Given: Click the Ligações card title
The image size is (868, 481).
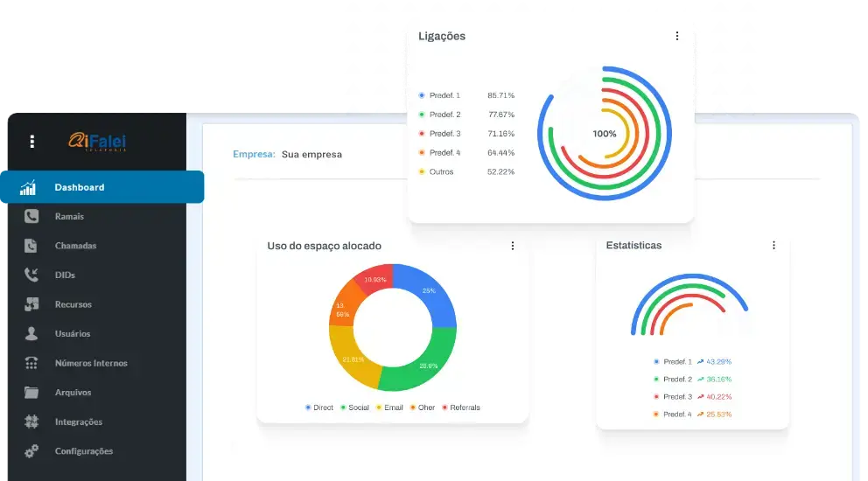Looking at the screenshot, I should (x=442, y=37).
